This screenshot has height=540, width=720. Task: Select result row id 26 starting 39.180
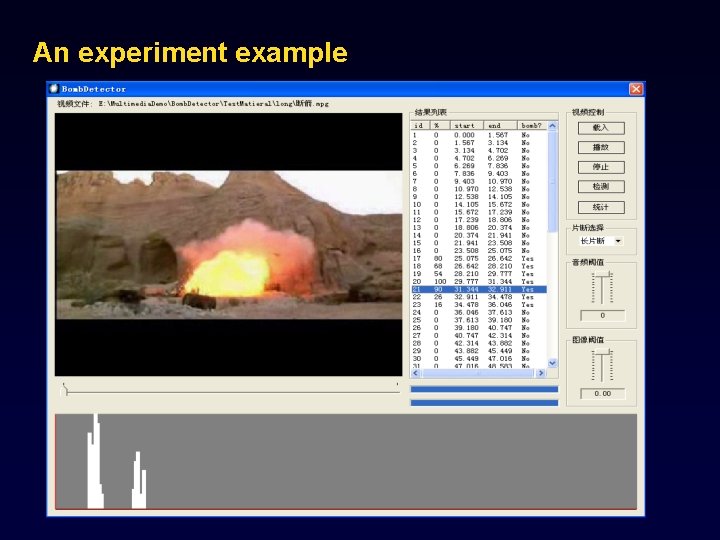point(478,328)
